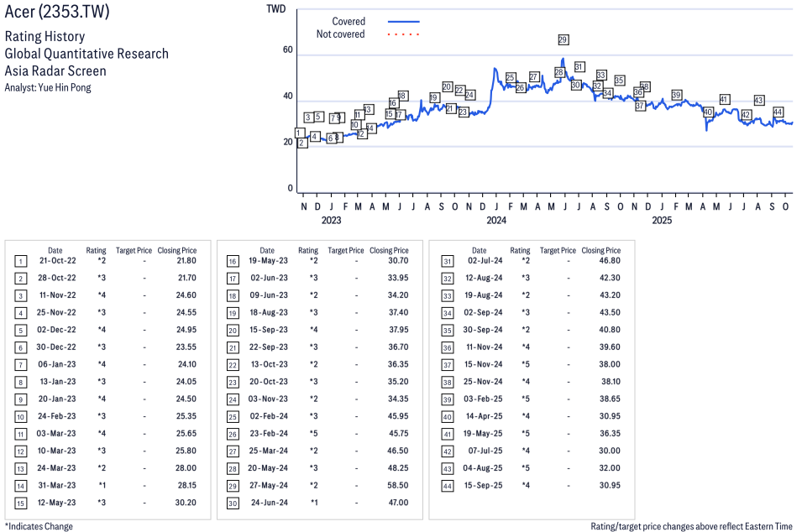This screenshot has width=802, height=532.
Task: Select the table row dated 02-Jul-24
Action: [532, 261]
